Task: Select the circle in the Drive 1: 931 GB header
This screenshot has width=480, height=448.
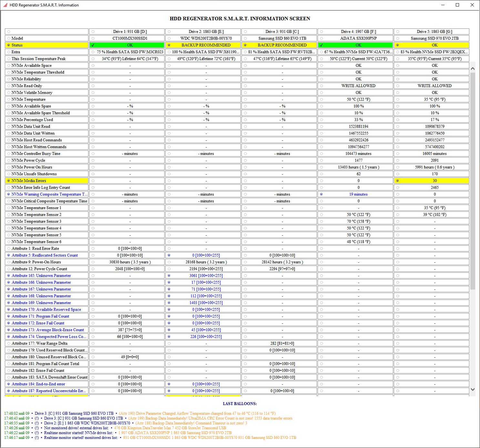Action: 93,32
